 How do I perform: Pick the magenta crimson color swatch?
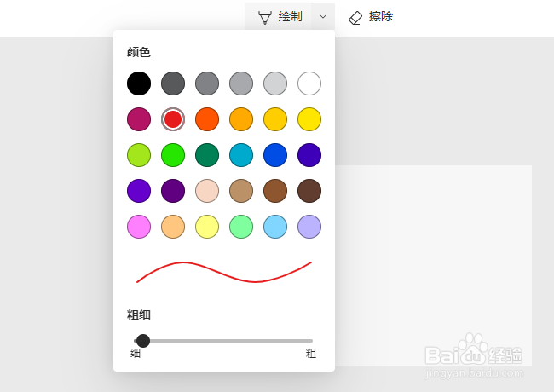click(x=139, y=119)
